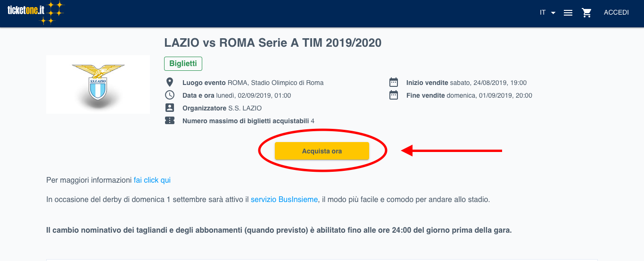The width and height of the screenshot is (644, 261).
Task: Open the hamburger menu icon
Action: [568, 13]
